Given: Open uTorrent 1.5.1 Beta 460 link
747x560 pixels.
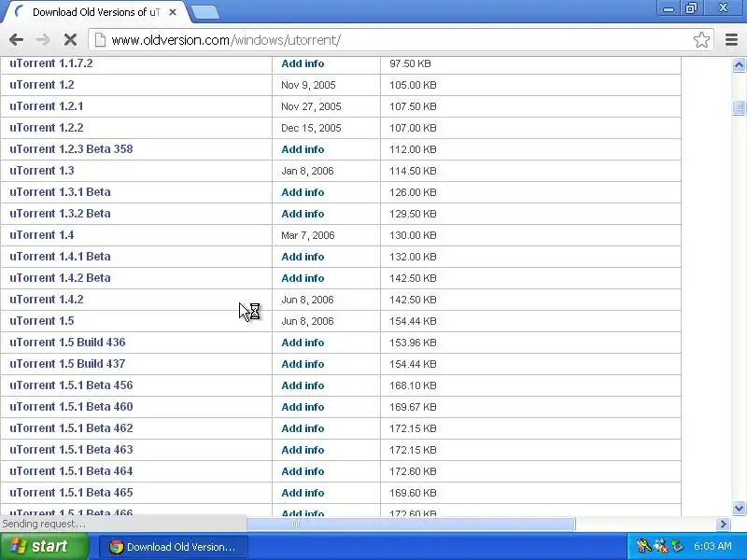Looking at the screenshot, I should pos(71,406).
